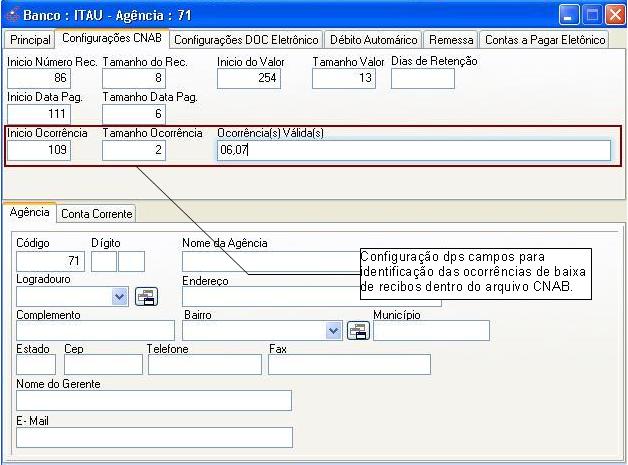Focus the Inicio Ocorrência field
This screenshot has width=628, height=465.
[38, 150]
